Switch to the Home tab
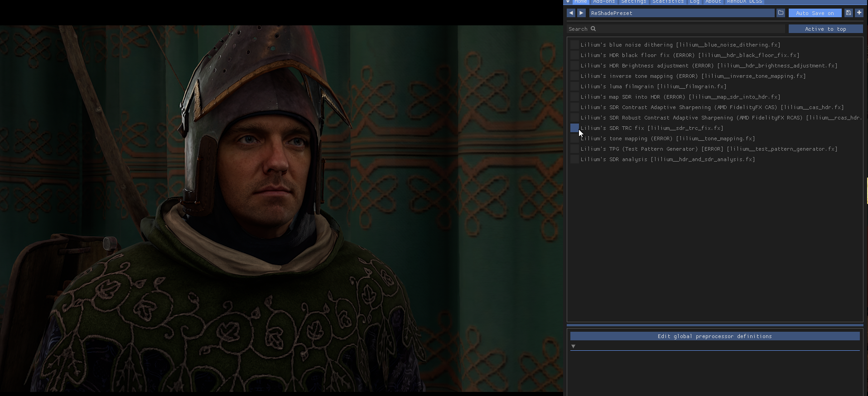This screenshot has width=868, height=396. pos(580,2)
